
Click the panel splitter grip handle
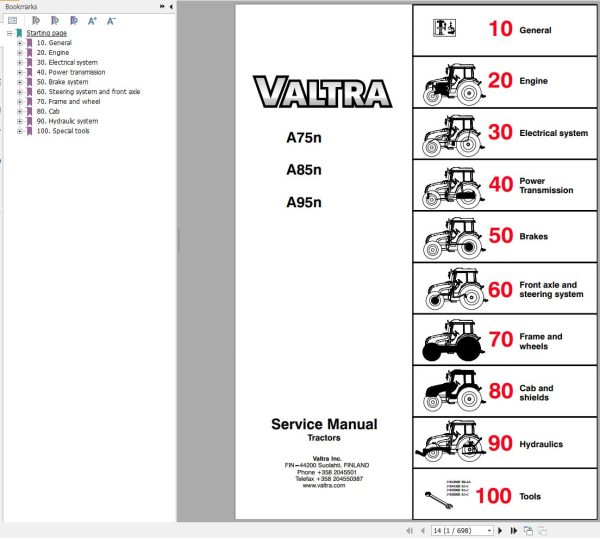click(x=178, y=241)
